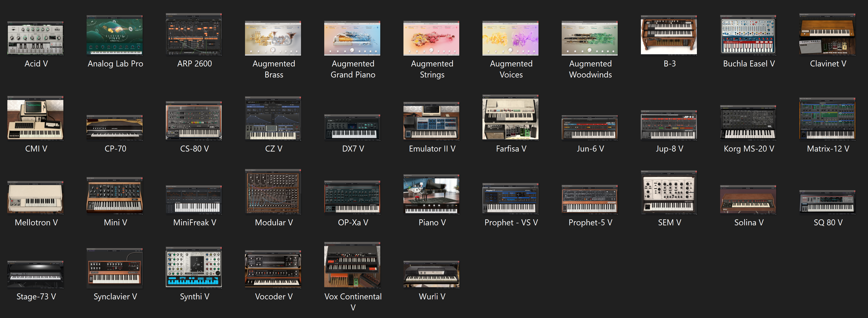Select the 'Farfisa V' name text
This screenshot has width=868, height=318.
point(511,149)
